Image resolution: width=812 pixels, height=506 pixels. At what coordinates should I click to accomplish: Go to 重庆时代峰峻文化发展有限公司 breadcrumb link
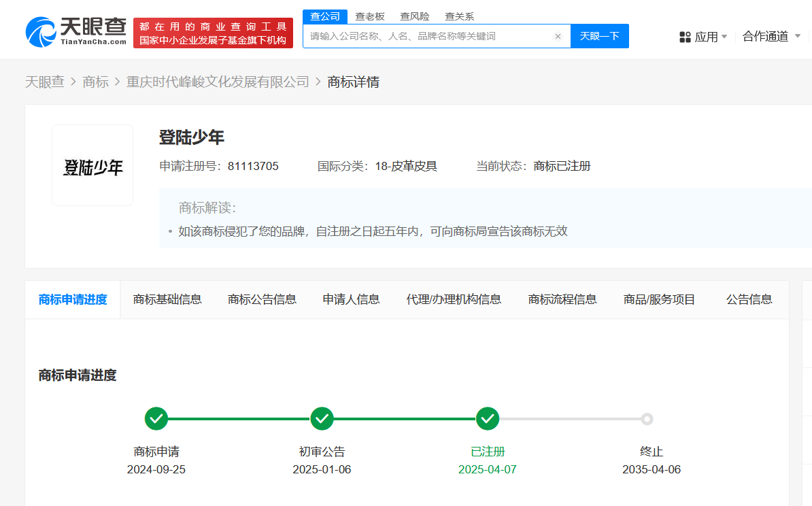(x=218, y=82)
